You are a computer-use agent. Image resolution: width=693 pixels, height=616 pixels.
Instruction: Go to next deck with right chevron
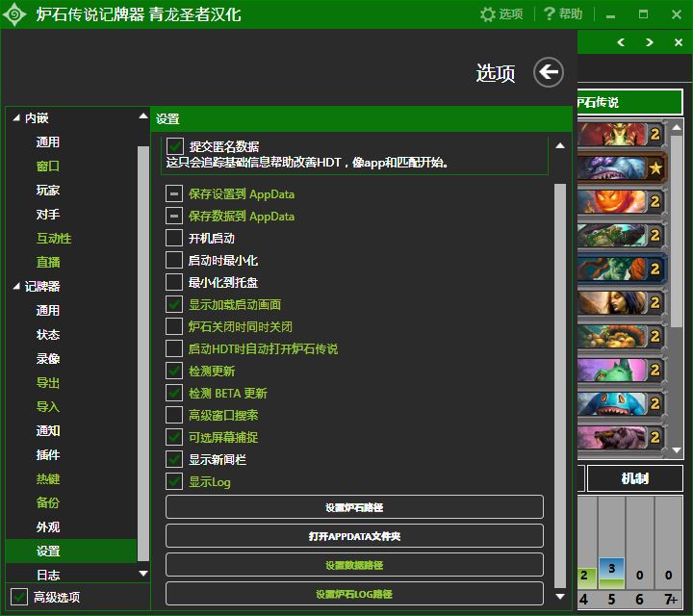[x=649, y=42]
